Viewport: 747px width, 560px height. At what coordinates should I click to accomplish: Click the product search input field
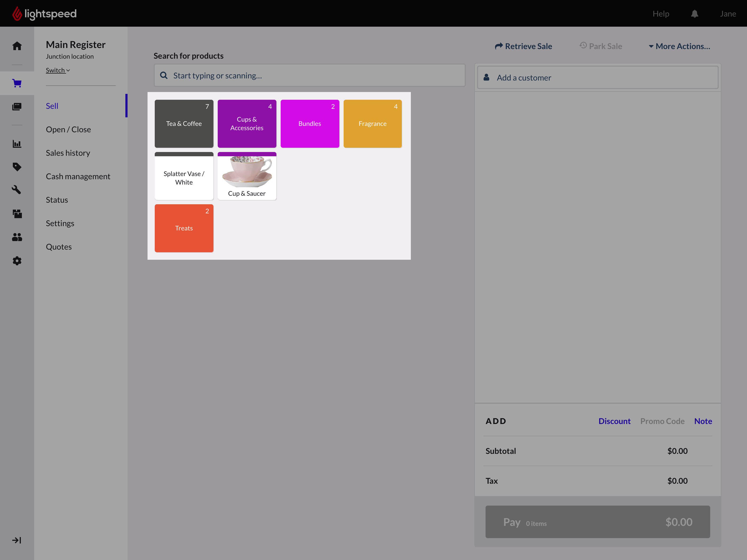click(310, 76)
